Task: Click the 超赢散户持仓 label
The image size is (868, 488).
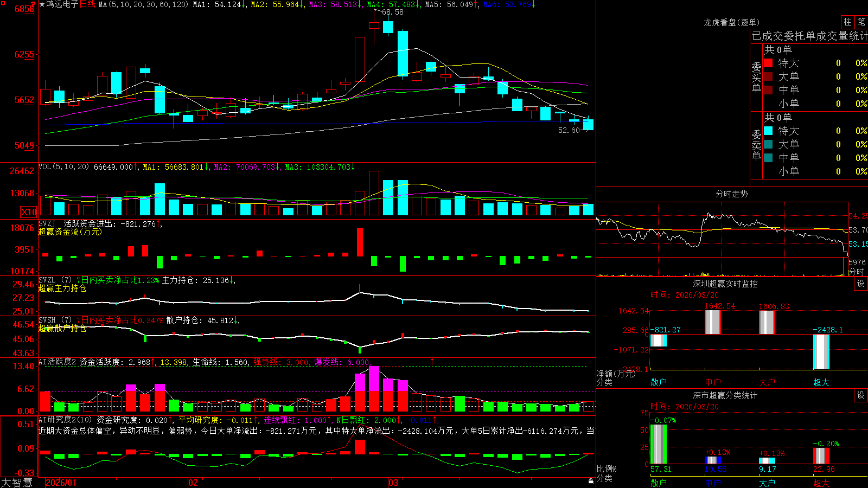Action: pos(62,329)
